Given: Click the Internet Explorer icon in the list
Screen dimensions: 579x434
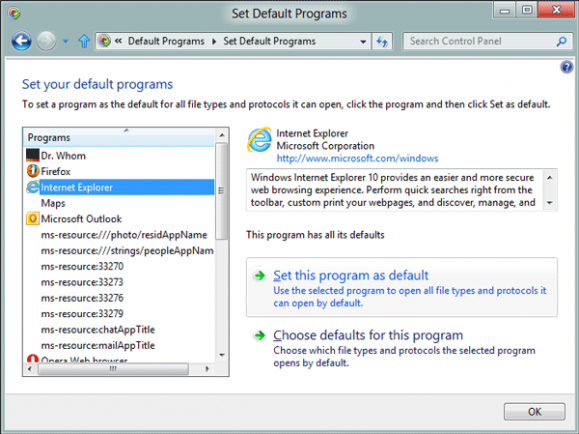Looking at the screenshot, I should pyautogui.click(x=32, y=187).
